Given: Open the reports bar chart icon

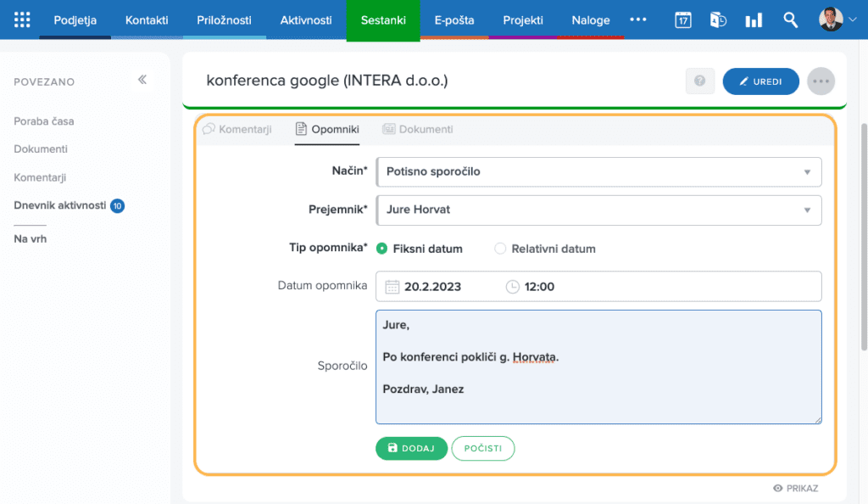Looking at the screenshot, I should coord(754,20).
